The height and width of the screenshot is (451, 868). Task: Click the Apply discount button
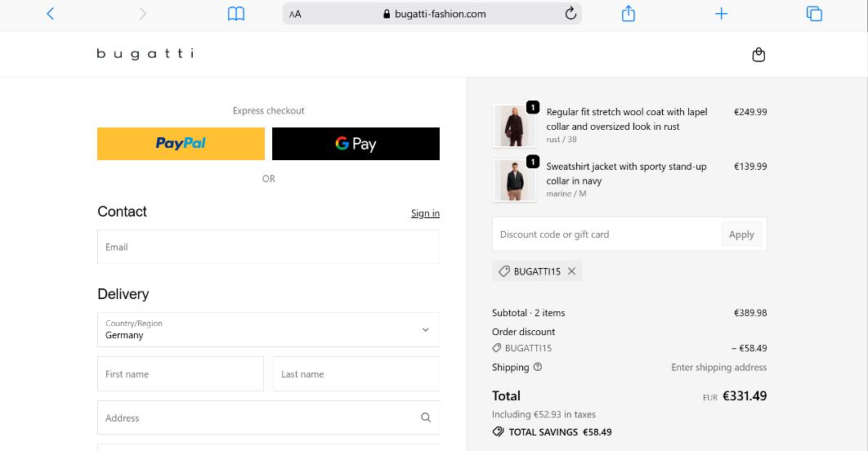tap(741, 234)
